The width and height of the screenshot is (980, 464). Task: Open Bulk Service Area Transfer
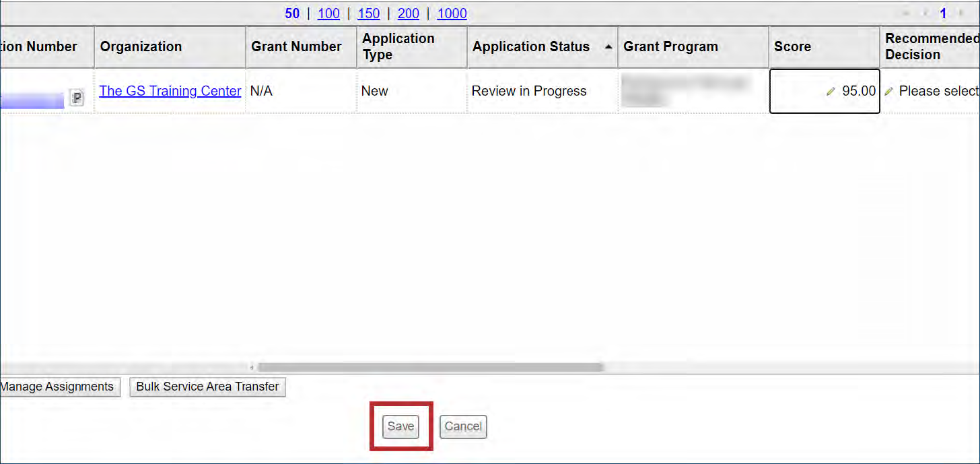pos(207,387)
